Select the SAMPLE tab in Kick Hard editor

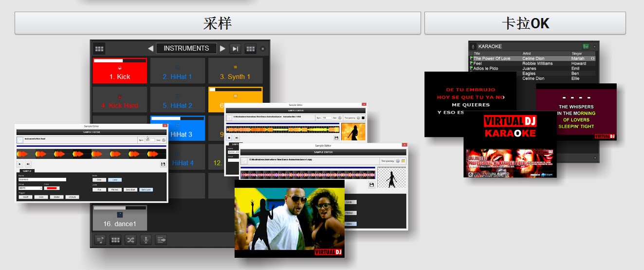[27, 171]
